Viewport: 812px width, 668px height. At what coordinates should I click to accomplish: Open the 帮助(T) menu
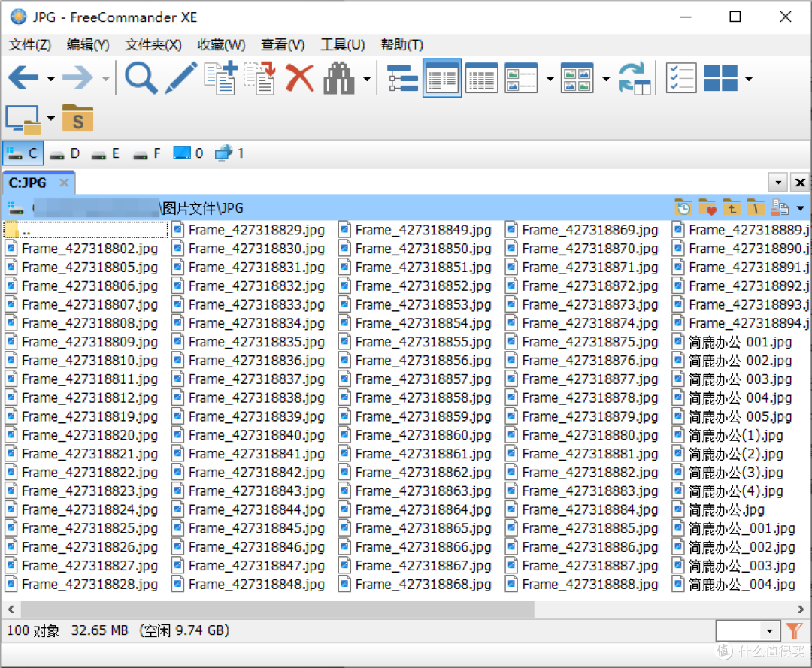401,45
